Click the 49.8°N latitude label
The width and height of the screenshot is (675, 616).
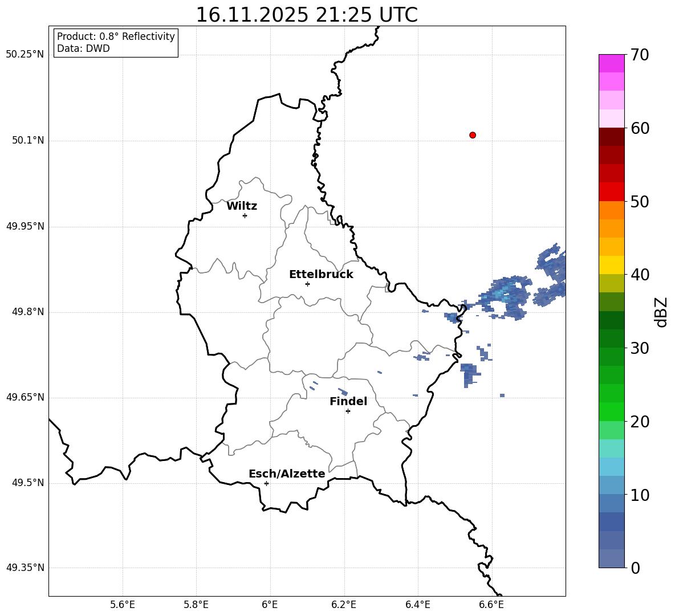point(28,312)
